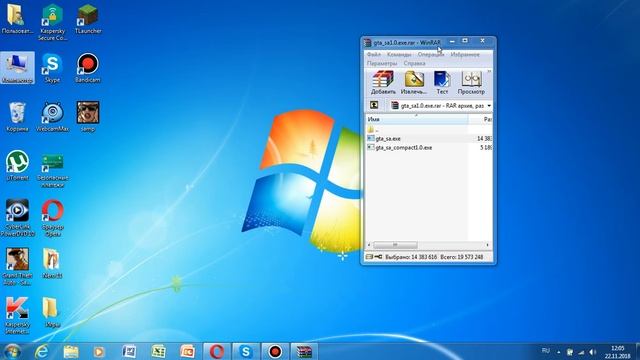Image resolution: width=640 pixels, height=360 pixels.
Task: Select the uTorrent desktop icon
Action: [x=18, y=166]
